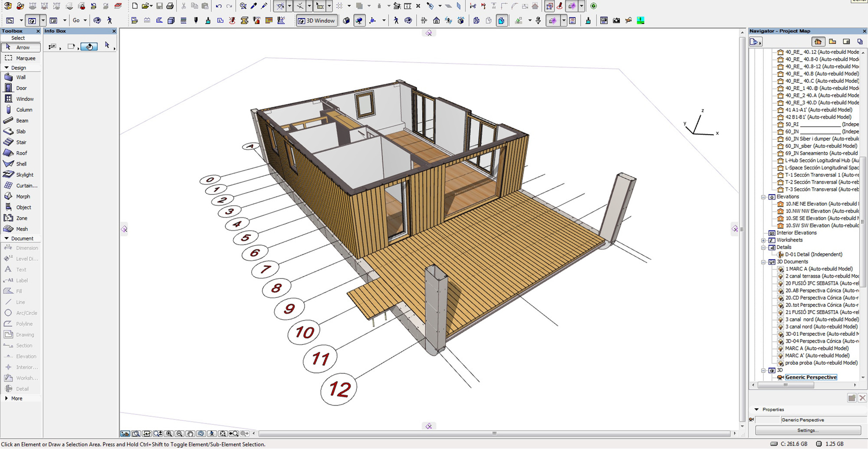The width and height of the screenshot is (868, 449).
Task: Select the Wall tool in Toolbox
Action: pos(20,77)
